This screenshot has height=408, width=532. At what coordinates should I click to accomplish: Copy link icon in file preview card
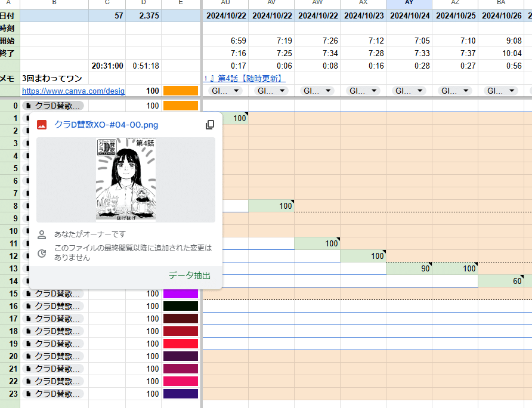(210, 125)
